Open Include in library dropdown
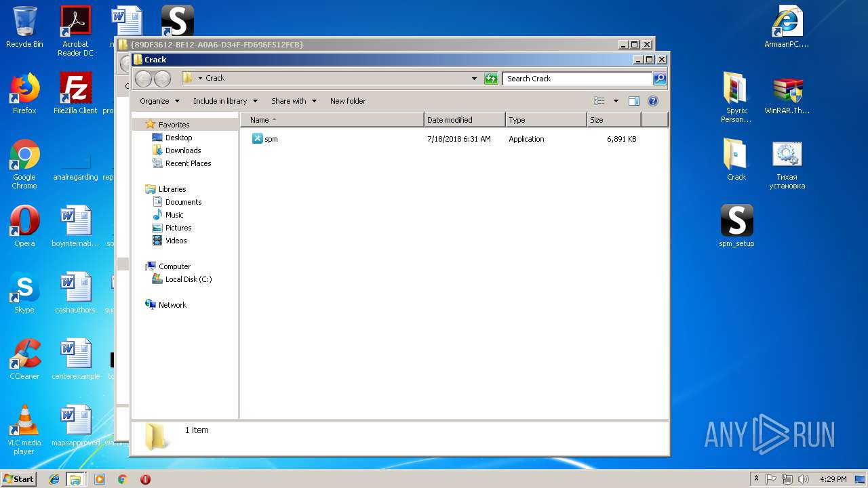Viewport: 868px width, 488px height. pos(225,101)
